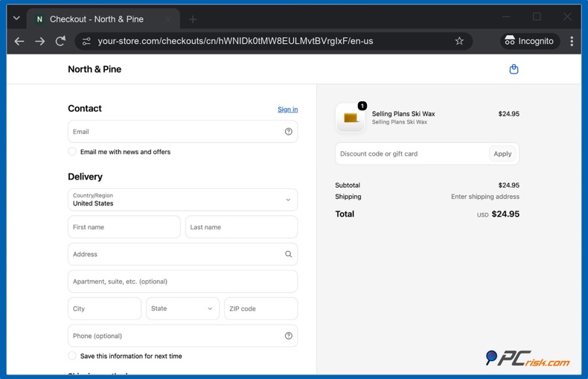
Task: Focus the Last name field
Action: [241, 227]
